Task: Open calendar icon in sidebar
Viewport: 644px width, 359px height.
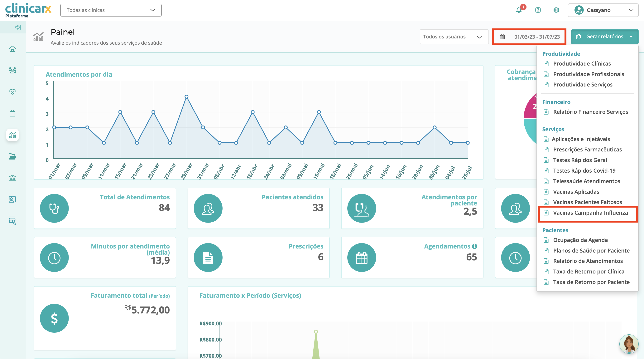Action: (x=12, y=113)
